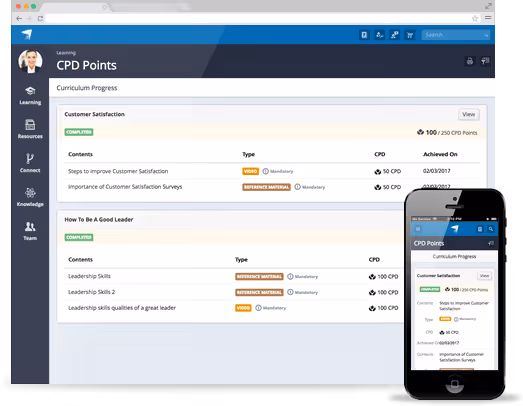Tap bookmark icon on phone header
This screenshot has height=406, width=523.
[x=480, y=229]
